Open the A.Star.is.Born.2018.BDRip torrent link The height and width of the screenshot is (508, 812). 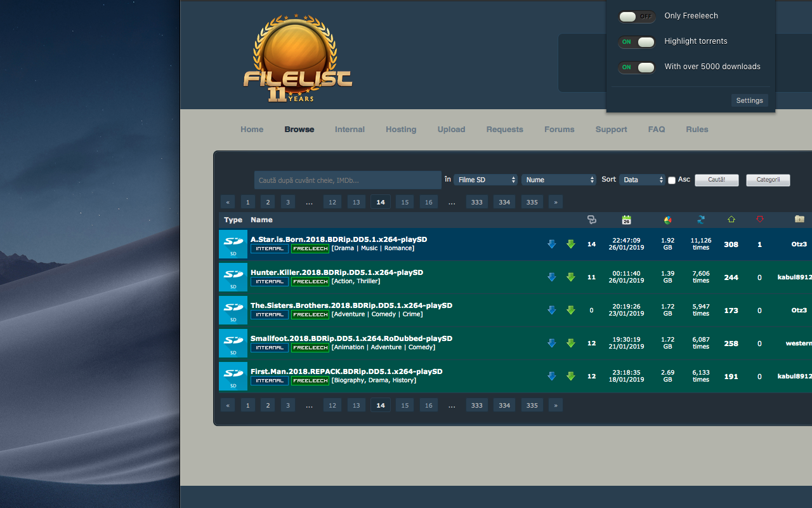click(x=339, y=239)
